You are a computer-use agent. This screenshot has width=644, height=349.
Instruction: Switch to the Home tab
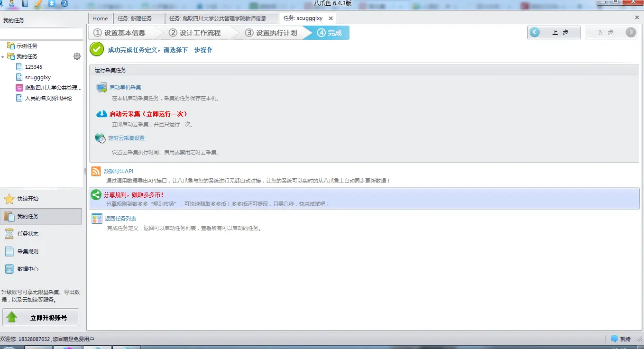click(x=100, y=18)
